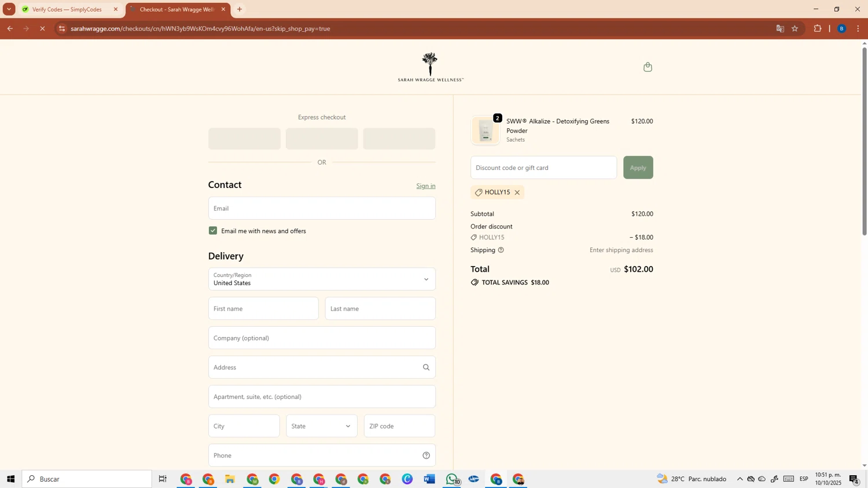
Task: Click the Alkalize product thumbnail
Action: [x=486, y=130]
